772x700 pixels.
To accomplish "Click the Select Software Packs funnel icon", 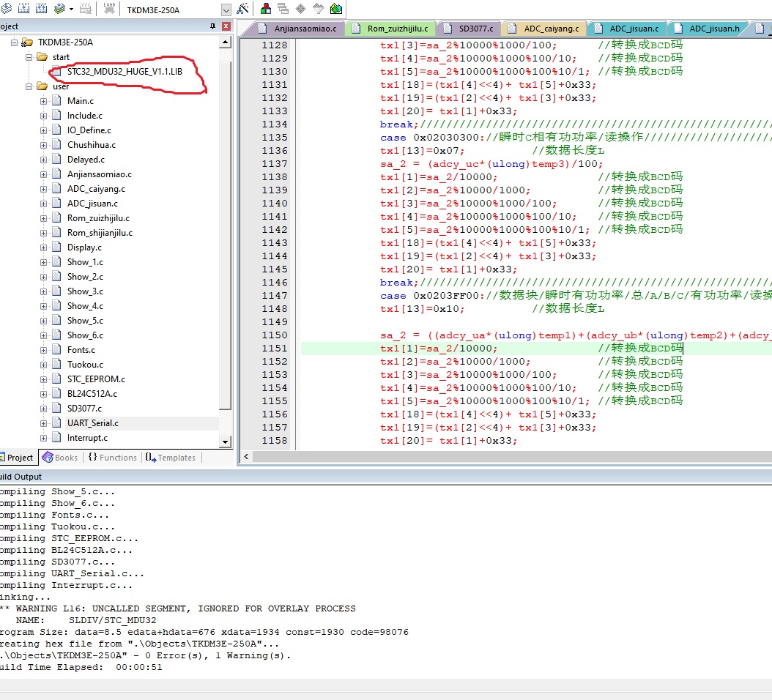I will (319, 8).
